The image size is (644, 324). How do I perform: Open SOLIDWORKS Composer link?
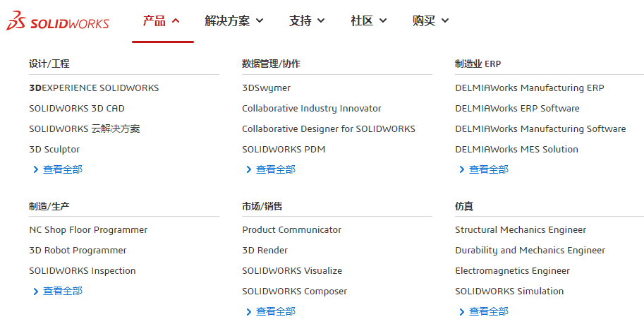(294, 292)
